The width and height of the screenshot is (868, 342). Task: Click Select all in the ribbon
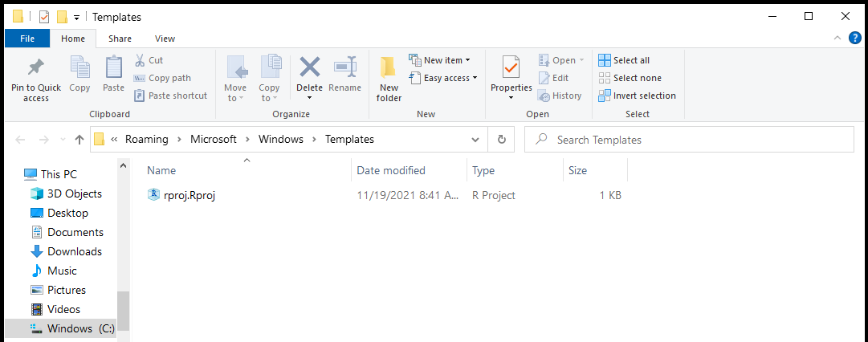pyautogui.click(x=625, y=60)
